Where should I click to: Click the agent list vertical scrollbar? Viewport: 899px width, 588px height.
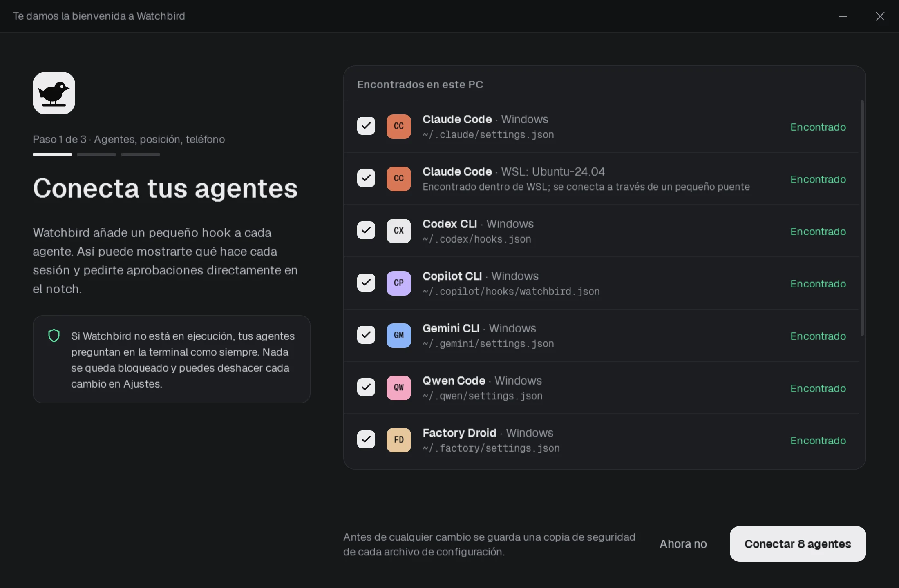(862, 218)
